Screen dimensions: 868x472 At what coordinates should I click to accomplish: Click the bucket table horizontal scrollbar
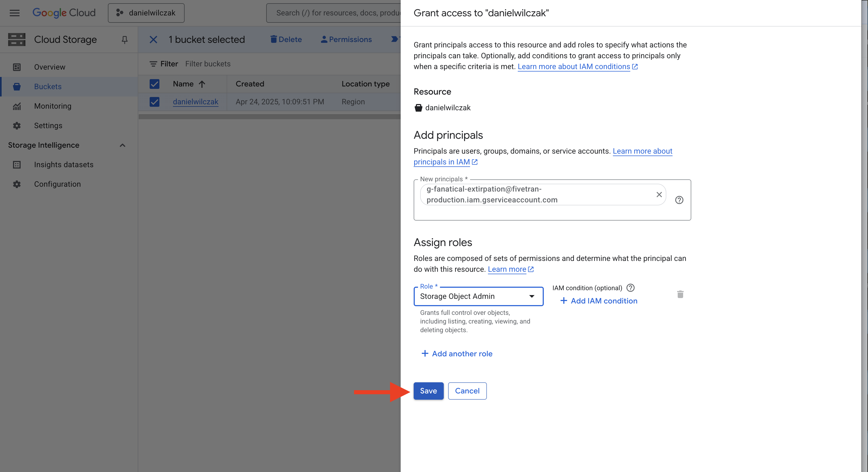pos(269,117)
